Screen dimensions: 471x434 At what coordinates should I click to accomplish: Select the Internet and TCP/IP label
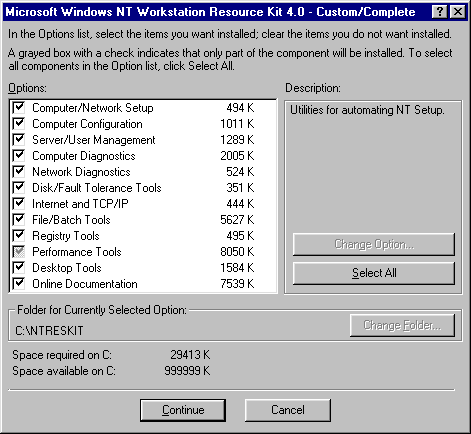[80, 204]
